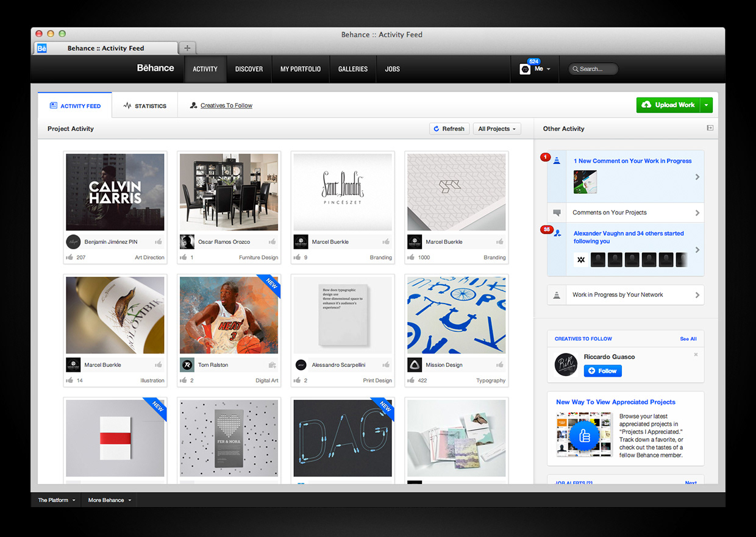This screenshot has height=537, width=756.
Task: Open the Calvin Harris project thumbnail
Action: point(115,192)
